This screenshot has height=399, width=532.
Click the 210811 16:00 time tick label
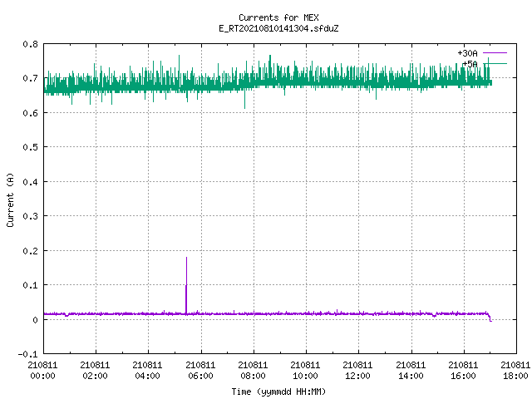[x=464, y=371]
